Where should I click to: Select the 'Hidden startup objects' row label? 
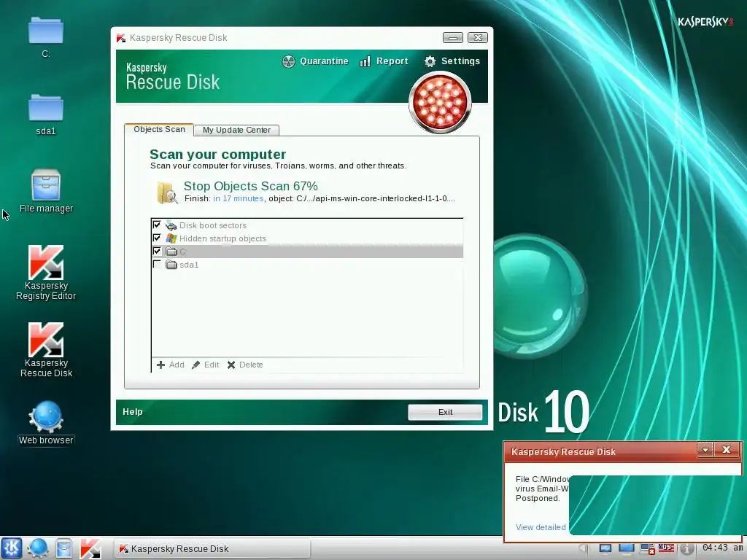coord(222,238)
